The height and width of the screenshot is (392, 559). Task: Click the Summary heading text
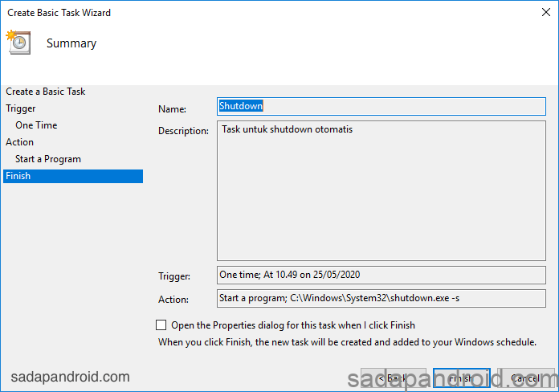tap(71, 43)
